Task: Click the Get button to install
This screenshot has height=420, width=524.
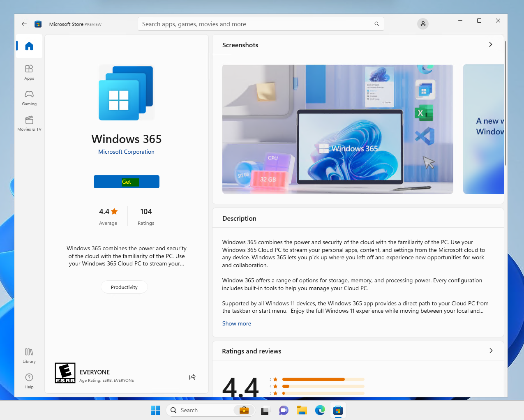Action: click(127, 182)
